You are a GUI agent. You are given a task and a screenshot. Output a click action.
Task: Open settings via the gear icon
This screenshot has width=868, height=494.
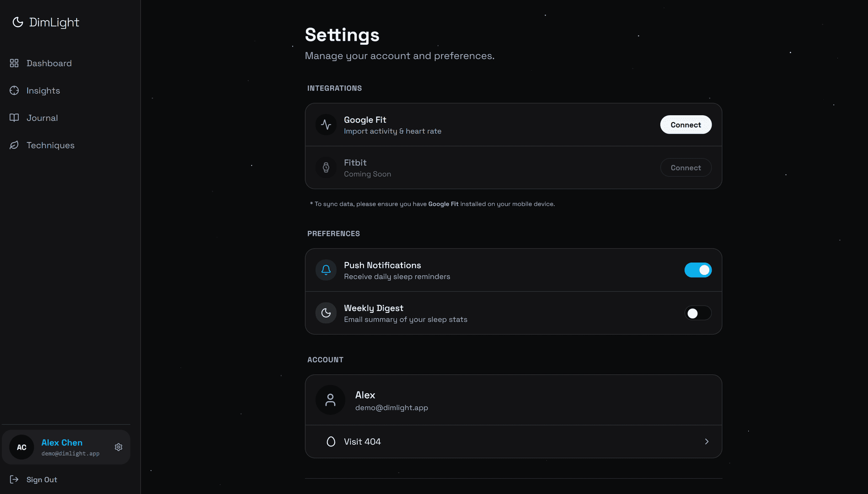click(118, 447)
